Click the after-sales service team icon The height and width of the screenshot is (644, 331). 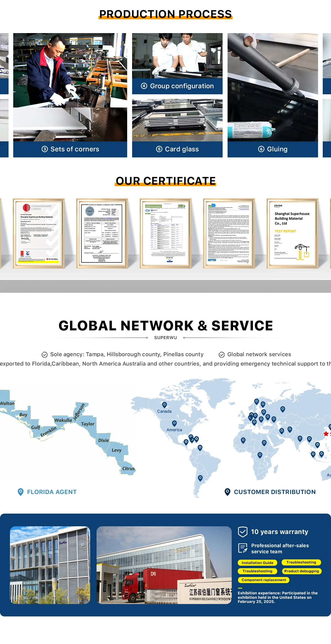[243, 548]
